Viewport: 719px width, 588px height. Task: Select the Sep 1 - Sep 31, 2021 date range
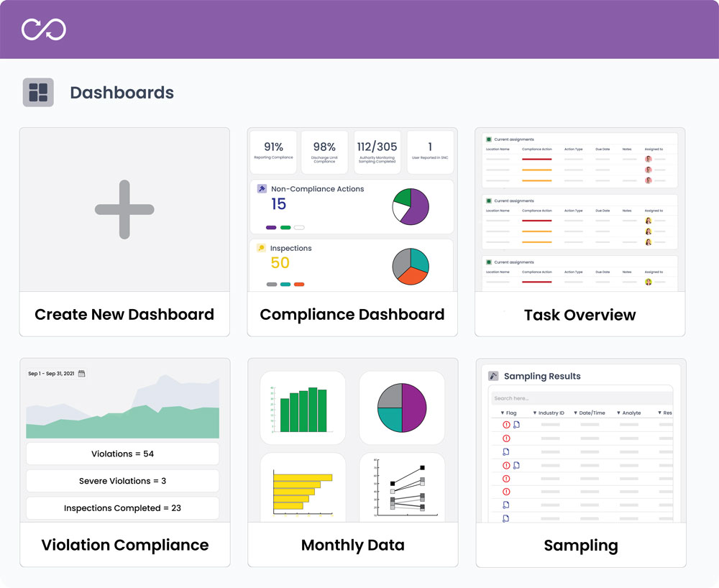click(51, 374)
